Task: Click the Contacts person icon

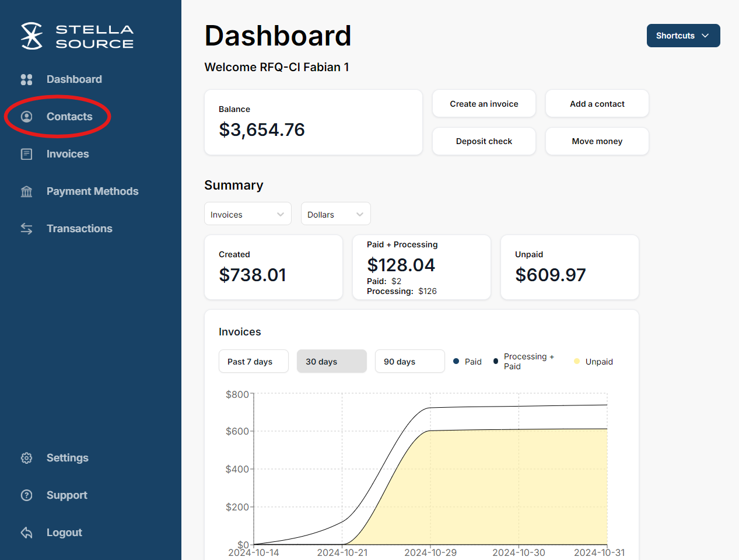Action: coord(27,117)
